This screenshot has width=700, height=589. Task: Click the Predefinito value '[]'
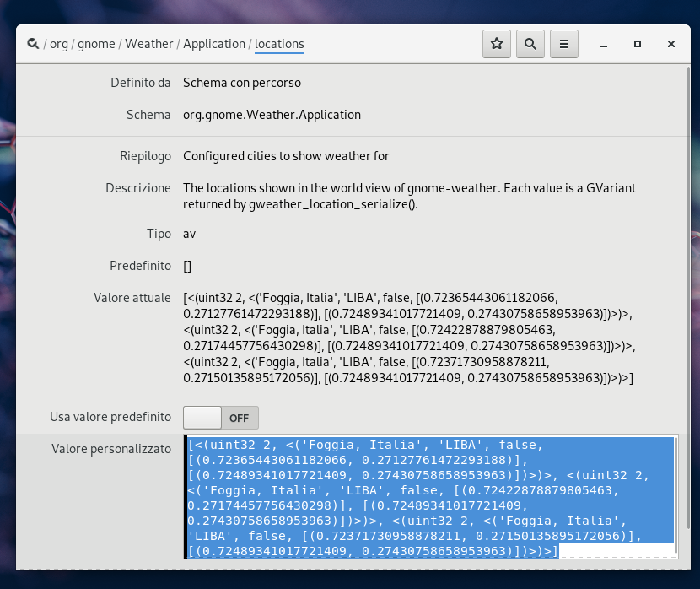187,266
